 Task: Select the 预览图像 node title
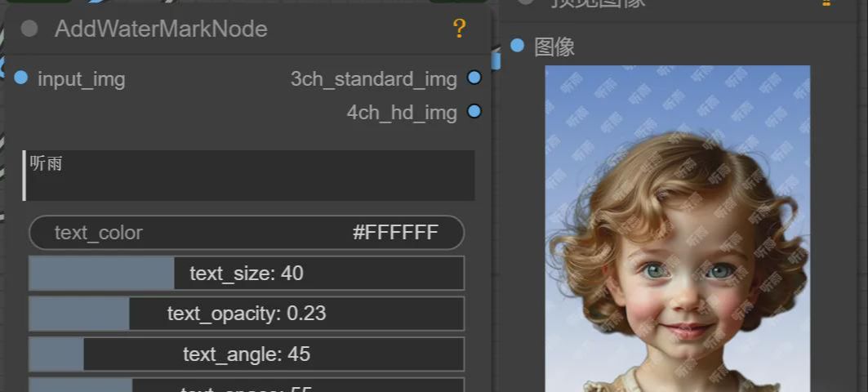pos(599,3)
